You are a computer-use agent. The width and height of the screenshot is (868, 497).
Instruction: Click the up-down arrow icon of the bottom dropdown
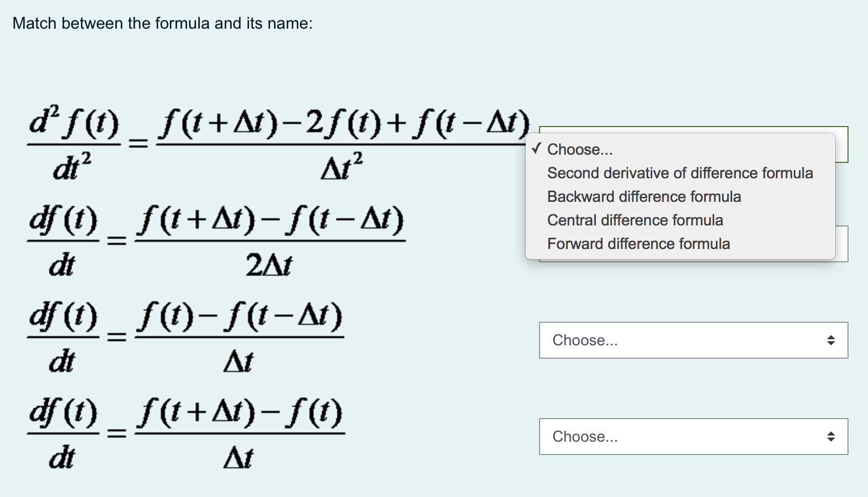831,437
